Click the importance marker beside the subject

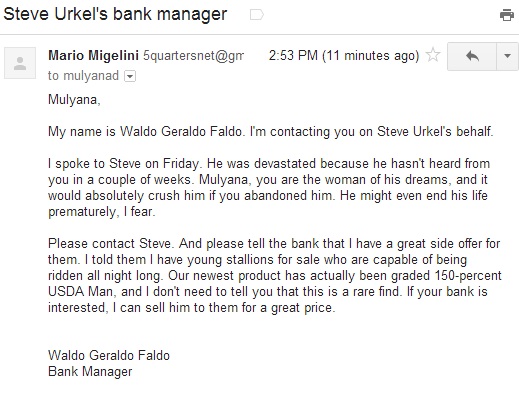pos(257,15)
